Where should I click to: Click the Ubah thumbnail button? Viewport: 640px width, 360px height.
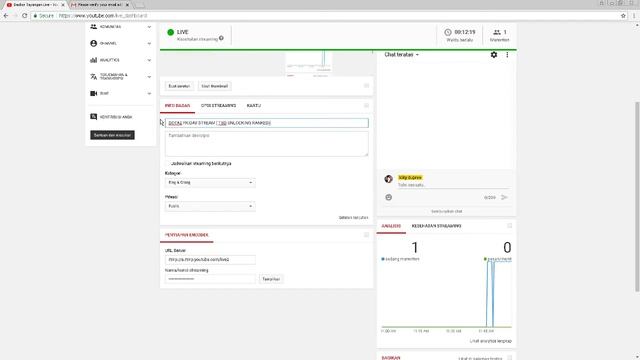coord(215,86)
